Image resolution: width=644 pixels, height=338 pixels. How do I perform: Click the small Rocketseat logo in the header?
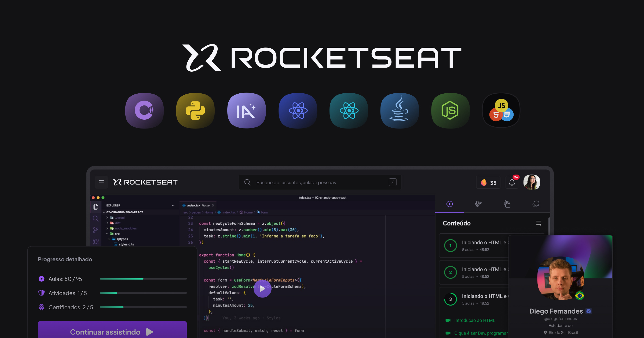(x=145, y=182)
